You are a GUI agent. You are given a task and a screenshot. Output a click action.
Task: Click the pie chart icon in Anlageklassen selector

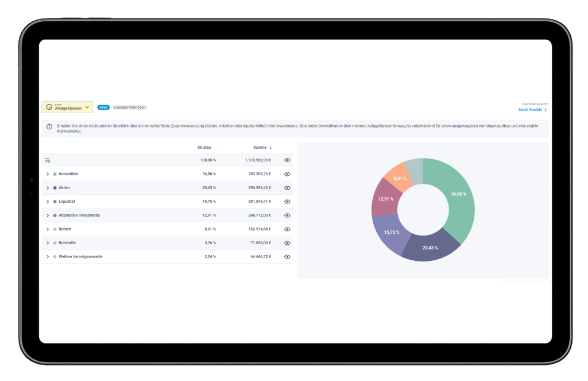49,107
